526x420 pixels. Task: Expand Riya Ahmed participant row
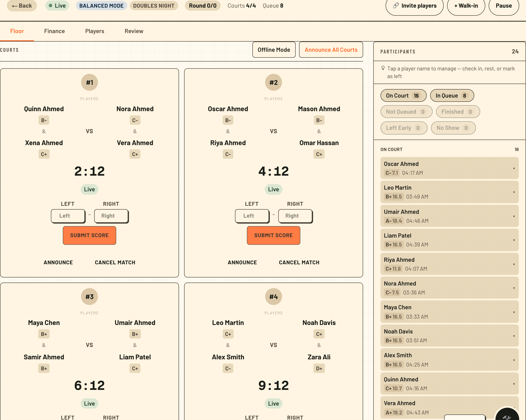[x=449, y=264]
